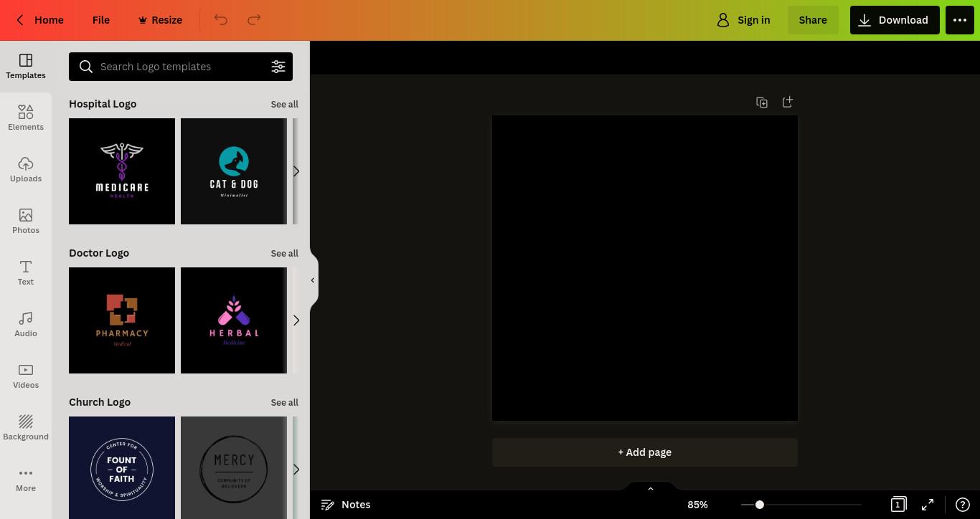See all Hospital Logo templates
980x519 pixels.
pyautogui.click(x=285, y=104)
